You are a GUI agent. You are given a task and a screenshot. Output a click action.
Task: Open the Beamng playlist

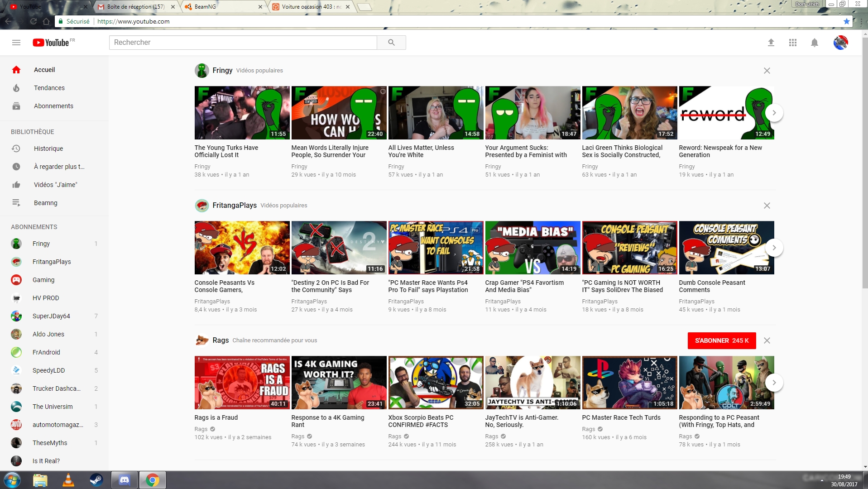pos(54,203)
